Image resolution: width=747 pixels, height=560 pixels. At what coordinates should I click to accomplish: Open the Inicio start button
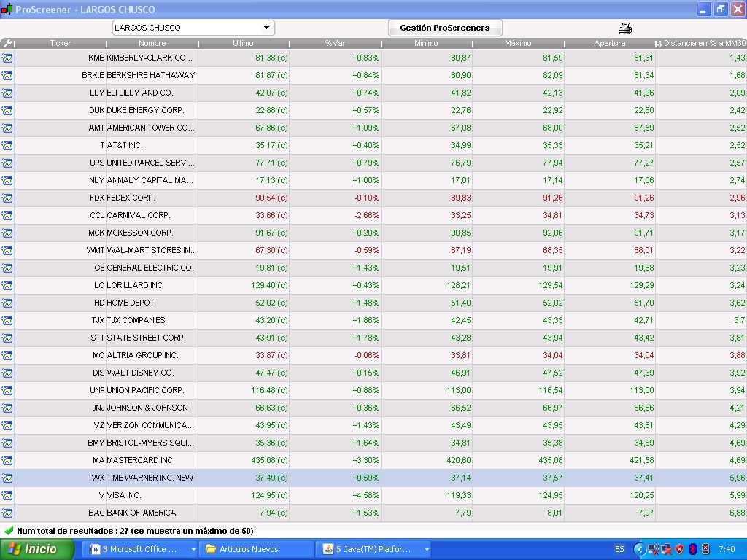[x=37, y=549]
